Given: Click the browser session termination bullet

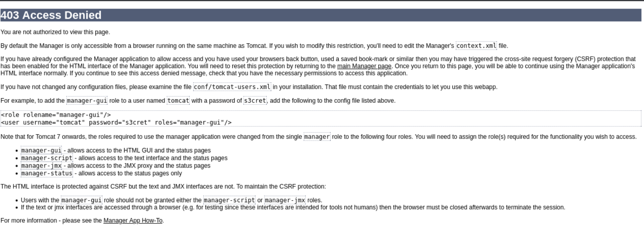Looking at the screenshot, I should (293, 208).
